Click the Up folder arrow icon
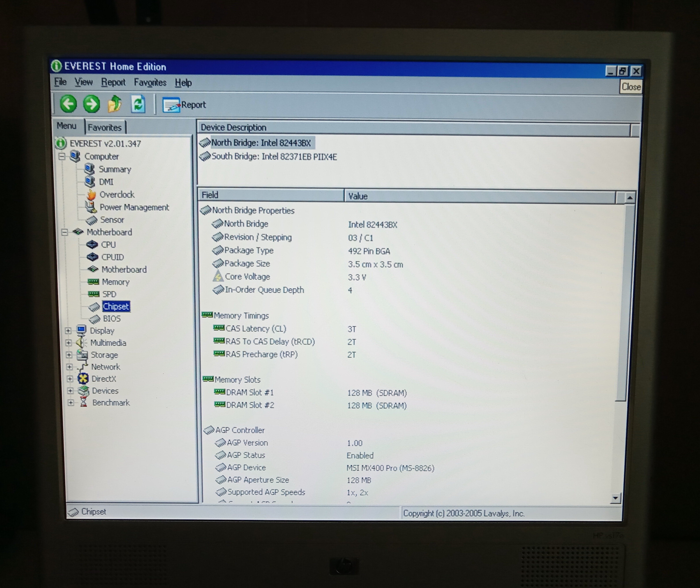Screen dimensions: 700x588 tap(115, 104)
